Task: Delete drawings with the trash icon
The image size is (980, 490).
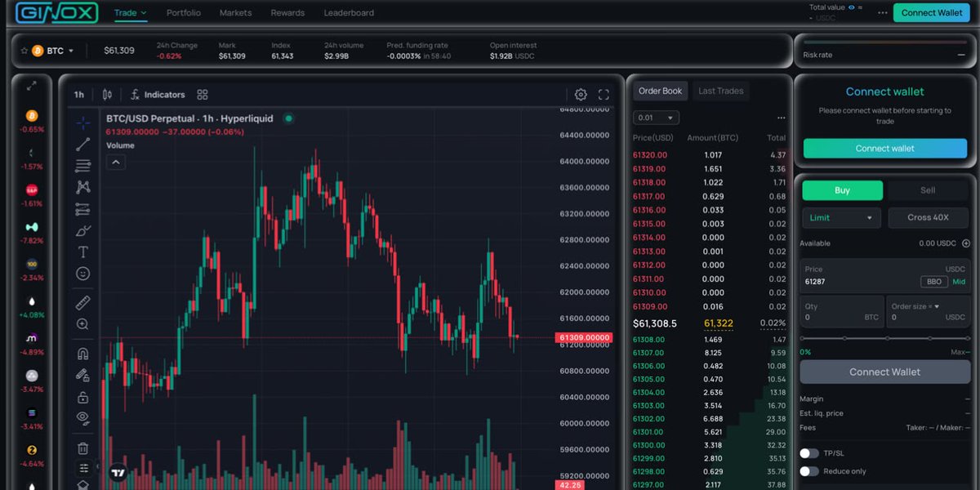Action: (x=83, y=448)
